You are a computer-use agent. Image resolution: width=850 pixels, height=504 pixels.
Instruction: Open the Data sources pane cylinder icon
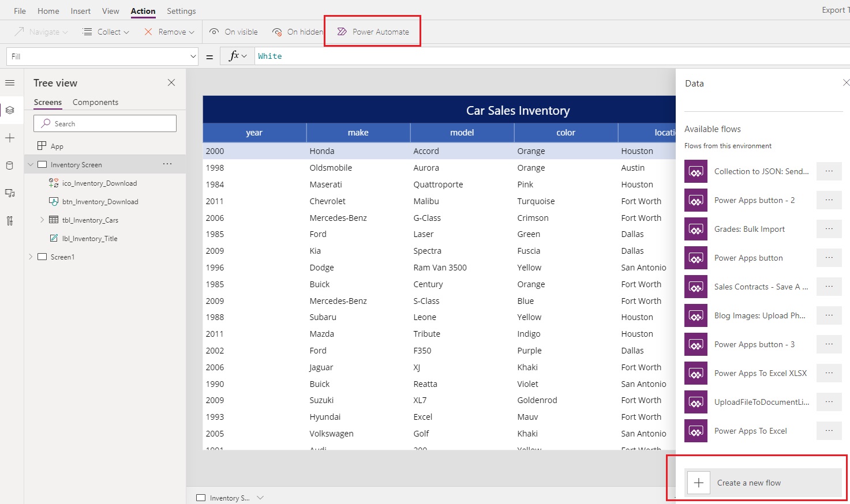[x=10, y=165]
